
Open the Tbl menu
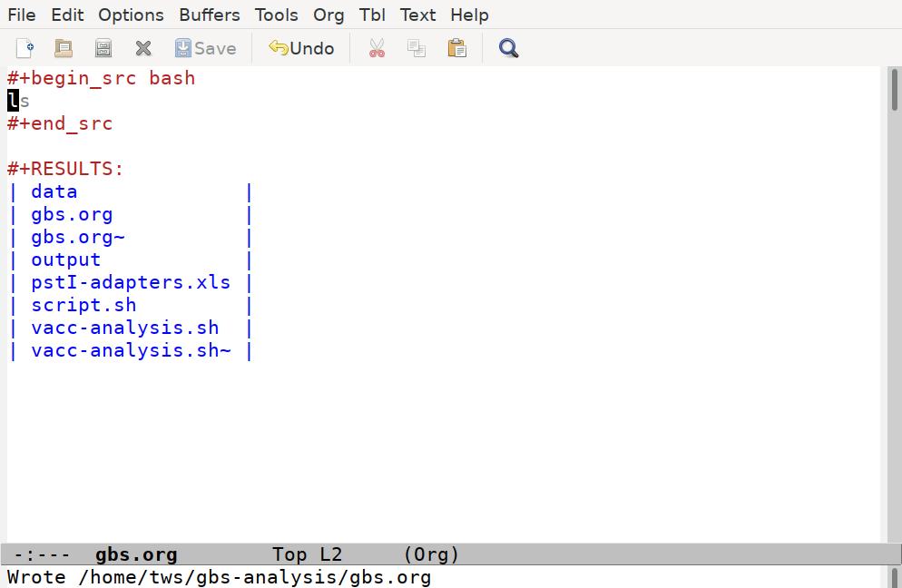click(372, 15)
